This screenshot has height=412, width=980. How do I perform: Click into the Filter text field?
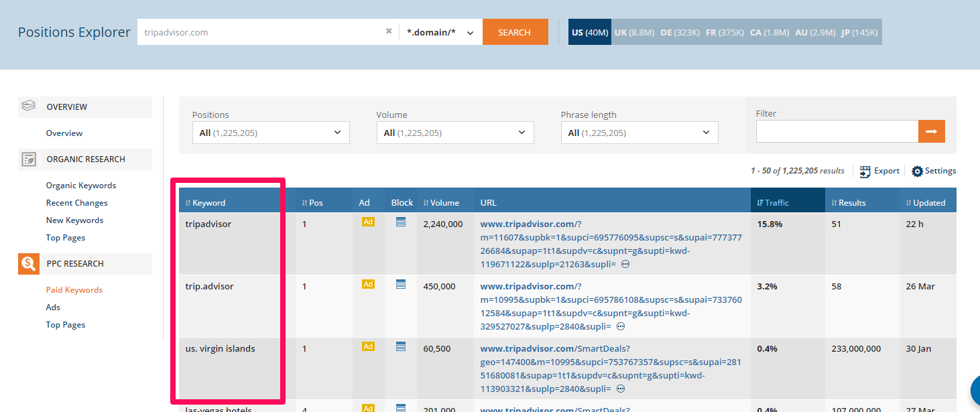(837, 132)
